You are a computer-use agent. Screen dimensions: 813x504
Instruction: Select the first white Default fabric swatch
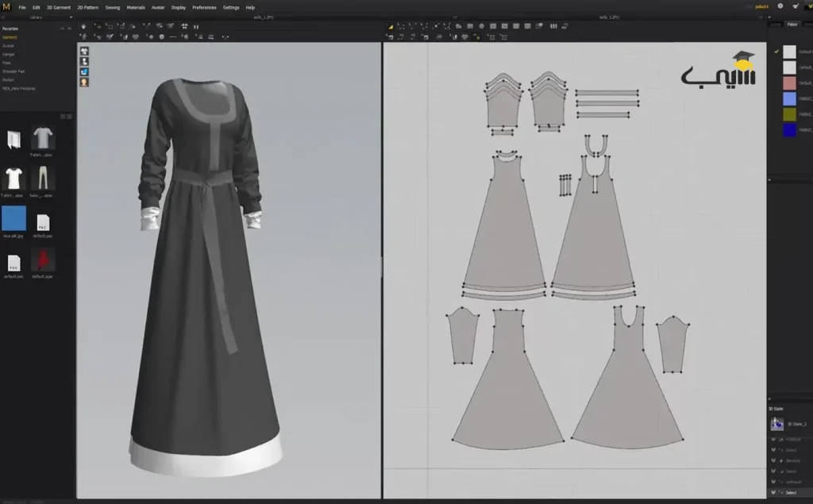pyautogui.click(x=789, y=52)
